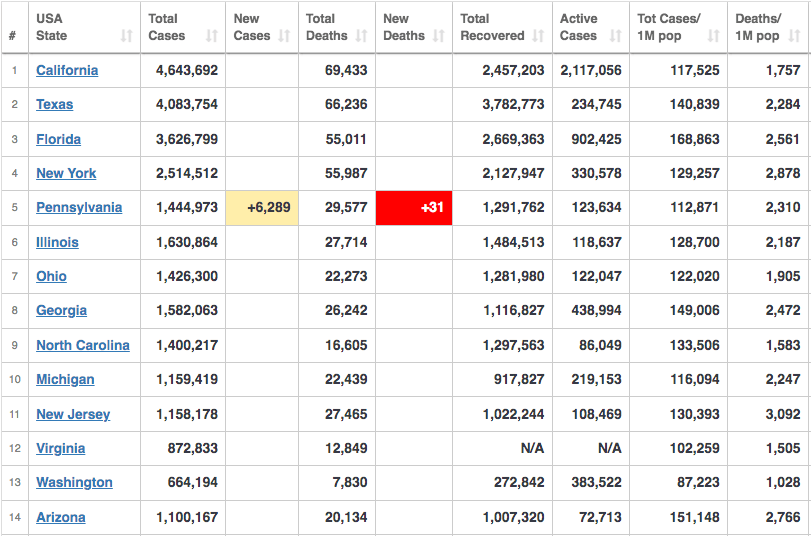Click sort arrows icon in Total Cases column
Viewport: 811px width, 536px height.
point(212,36)
